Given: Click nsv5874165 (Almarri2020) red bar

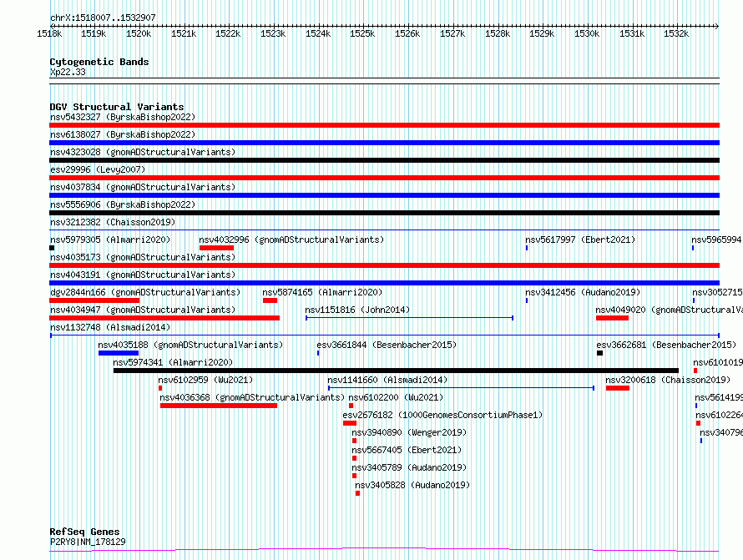Looking at the screenshot, I should pos(270,300).
